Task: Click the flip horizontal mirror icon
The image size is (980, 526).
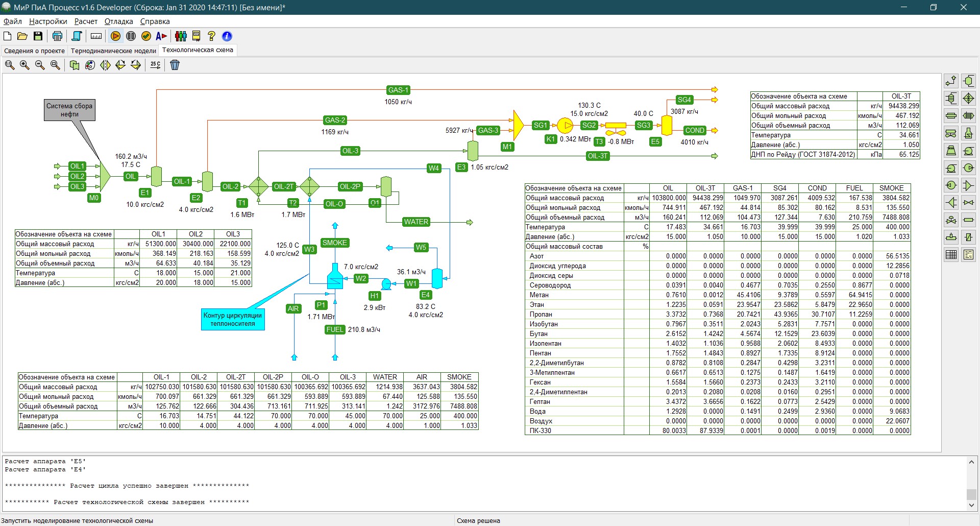Action: pos(105,65)
